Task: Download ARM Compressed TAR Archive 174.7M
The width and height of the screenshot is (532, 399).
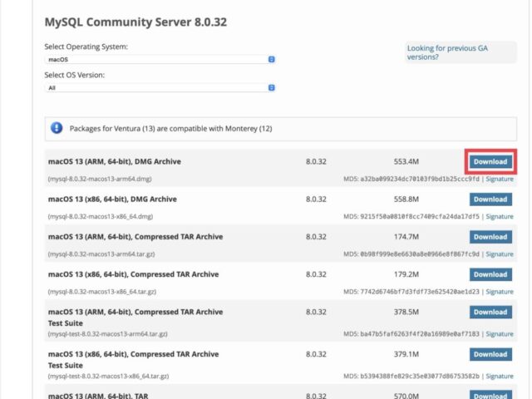Action: [x=490, y=237]
